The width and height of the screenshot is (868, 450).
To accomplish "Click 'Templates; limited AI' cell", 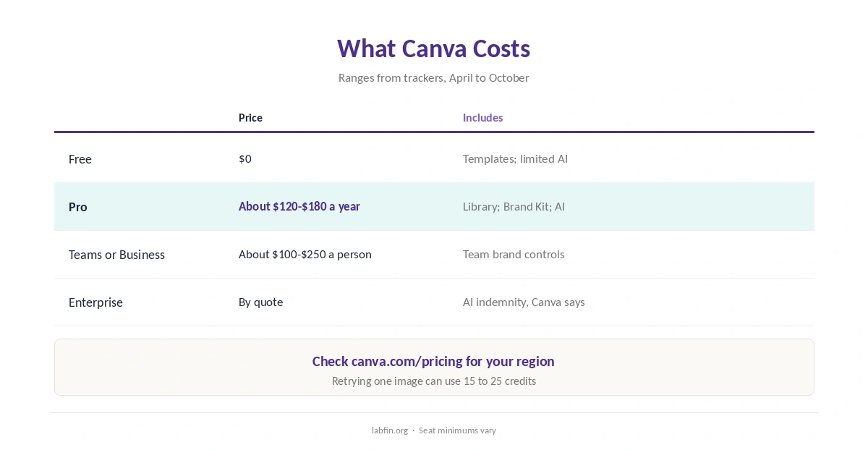I will tap(515, 158).
